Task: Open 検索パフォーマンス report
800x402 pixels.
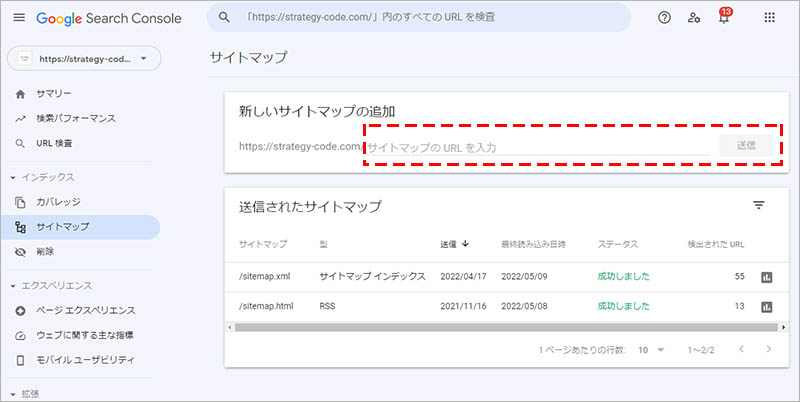Action: pyautogui.click(x=76, y=118)
